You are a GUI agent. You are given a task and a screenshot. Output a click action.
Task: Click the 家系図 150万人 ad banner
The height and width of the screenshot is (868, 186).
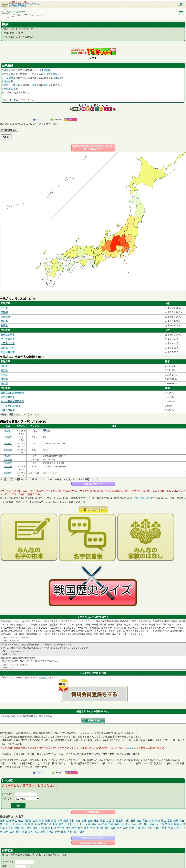click(x=93, y=52)
